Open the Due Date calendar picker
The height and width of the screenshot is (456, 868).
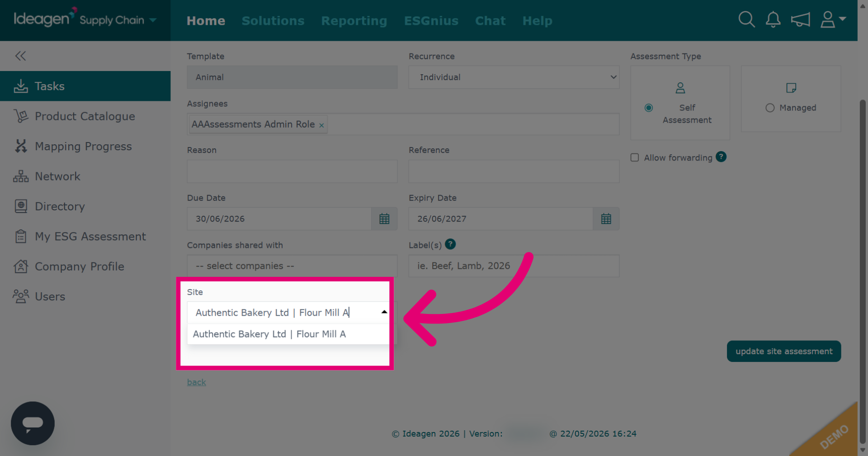click(x=384, y=219)
